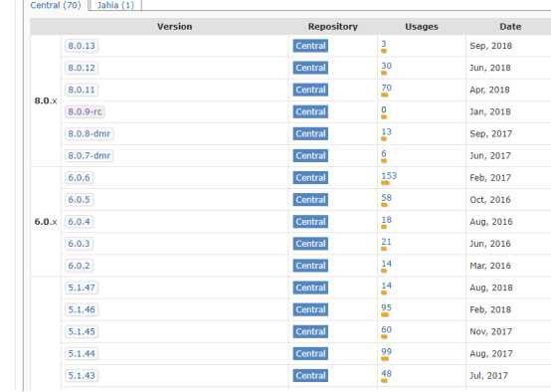Open version 8.0.7-dmr link
Image resolution: width=551 pixels, height=392 pixels.
89,156
